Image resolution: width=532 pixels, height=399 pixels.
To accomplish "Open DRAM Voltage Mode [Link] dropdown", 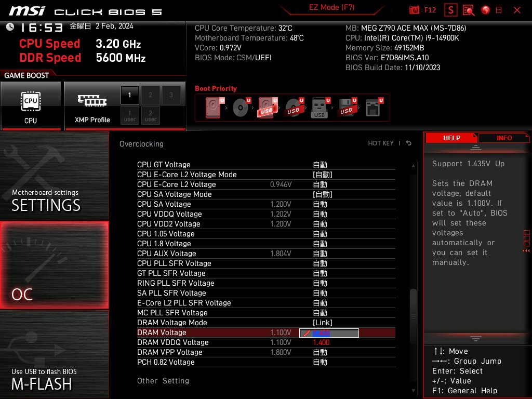I will pyautogui.click(x=322, y=323).
